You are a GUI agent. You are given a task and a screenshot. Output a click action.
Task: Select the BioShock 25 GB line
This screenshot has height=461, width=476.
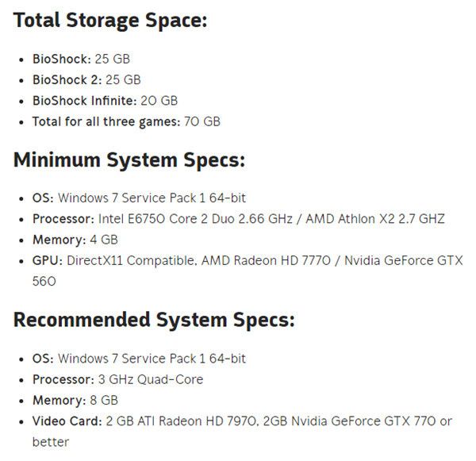pyautogui.click(x=81, y=59)
